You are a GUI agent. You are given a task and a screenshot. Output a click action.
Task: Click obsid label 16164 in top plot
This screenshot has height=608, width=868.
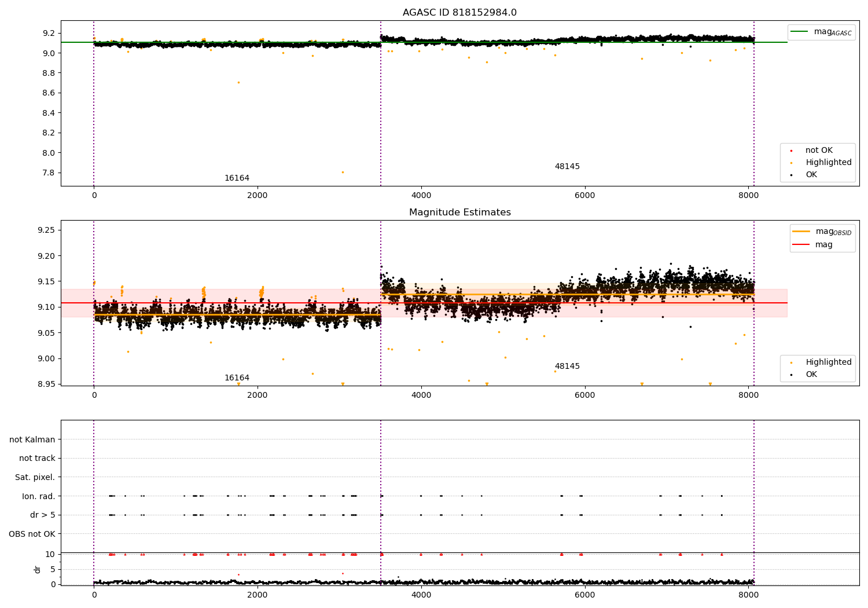pyautogui.click(x=237, y=178)
